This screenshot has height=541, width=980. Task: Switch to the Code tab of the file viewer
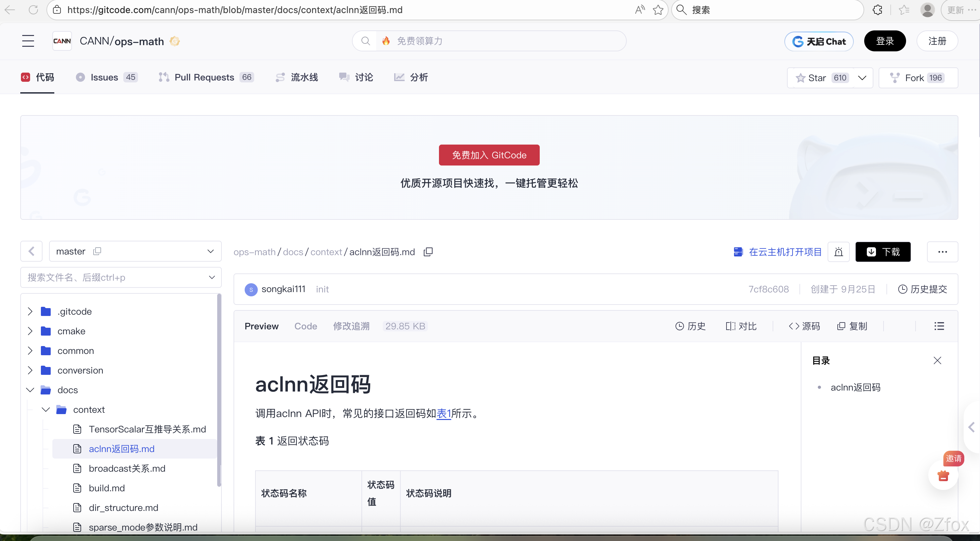click(x=306, y=326)
